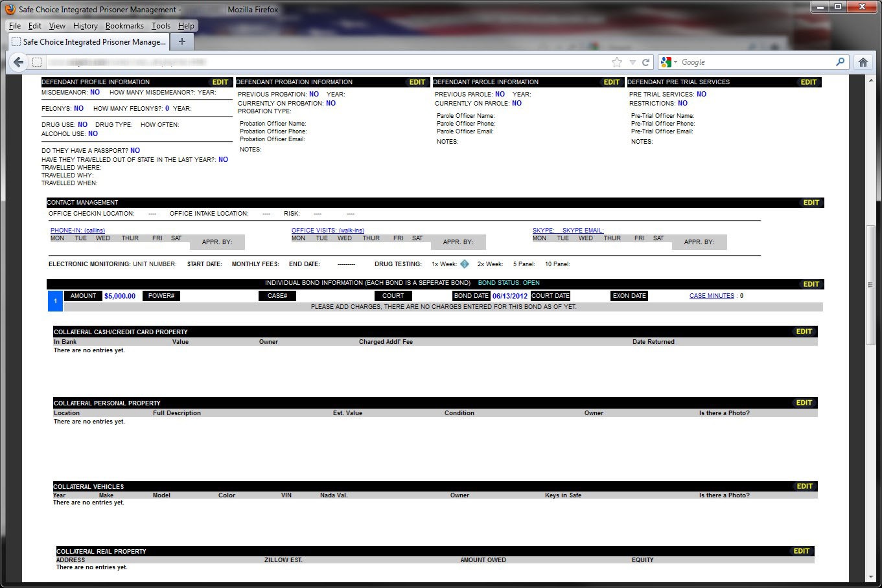Click the CASE# label in bond row
This screenshot has width=882, height=588.
(x=277, y=296)
